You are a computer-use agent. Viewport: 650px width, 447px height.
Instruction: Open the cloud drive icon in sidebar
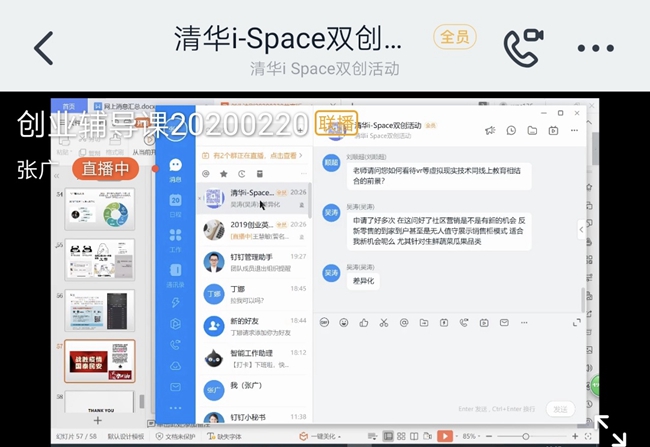(x=175, y=366)
